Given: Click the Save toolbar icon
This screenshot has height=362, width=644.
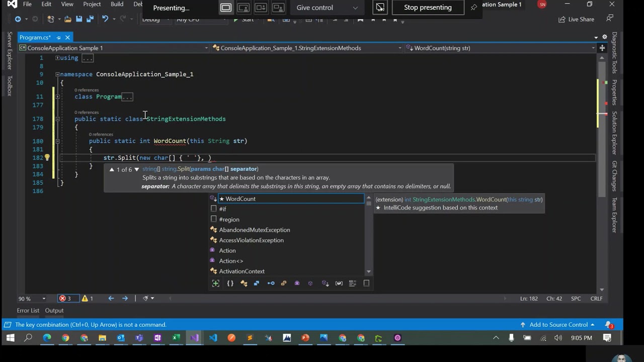Looking at the screenshot, I should 79,19.
